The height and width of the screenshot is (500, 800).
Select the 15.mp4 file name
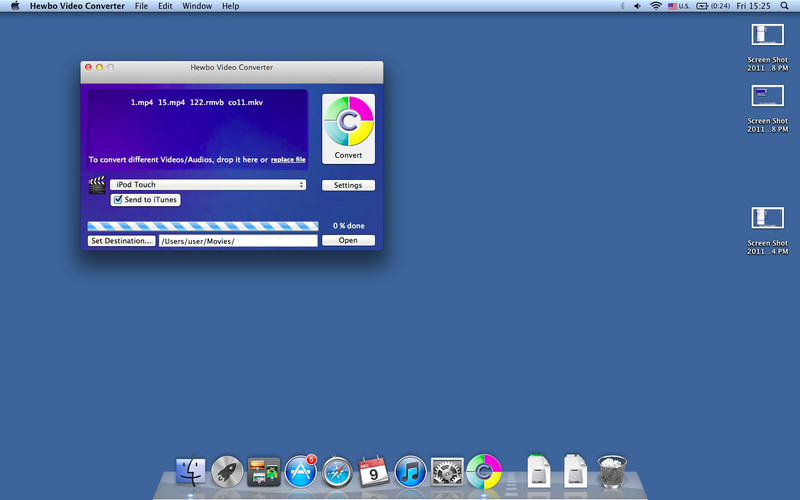tap(171, 103)
